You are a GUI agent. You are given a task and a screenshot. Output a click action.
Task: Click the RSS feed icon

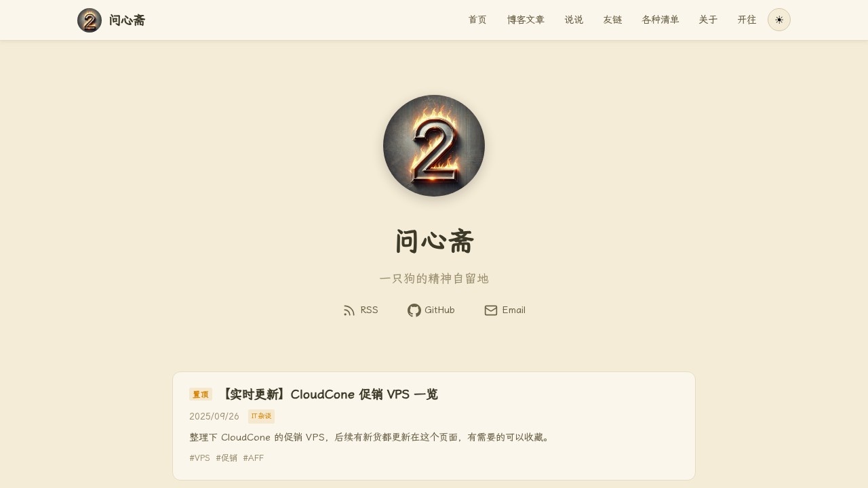(349, 310)
